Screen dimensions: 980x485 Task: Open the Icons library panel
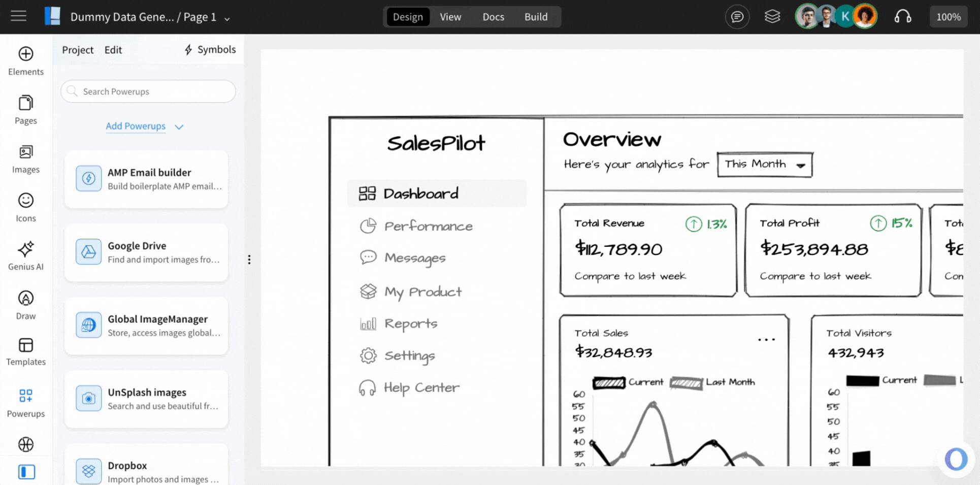click(25, 207)
